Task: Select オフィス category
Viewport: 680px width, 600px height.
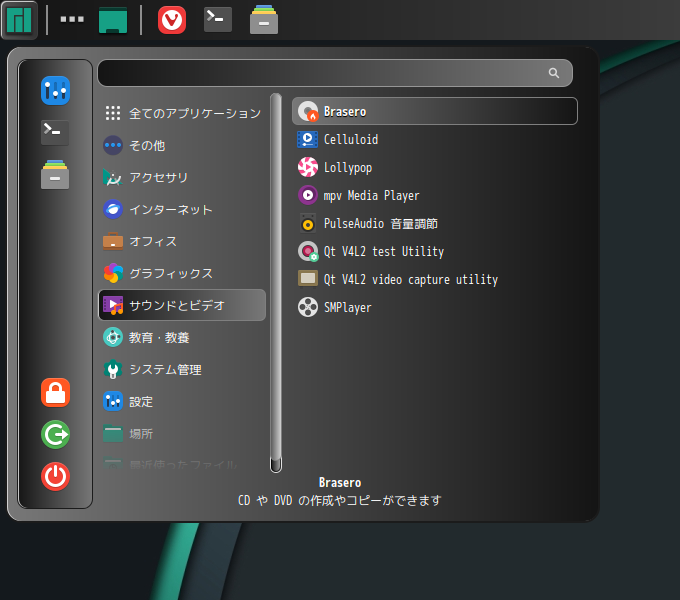Action: [x=182, y=241]
